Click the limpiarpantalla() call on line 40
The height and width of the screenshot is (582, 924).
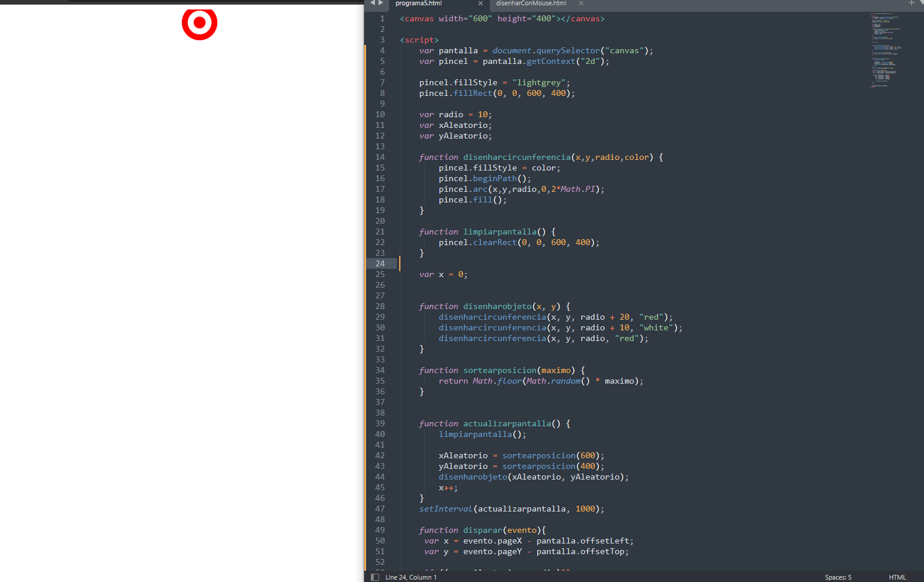click(482, 434)
